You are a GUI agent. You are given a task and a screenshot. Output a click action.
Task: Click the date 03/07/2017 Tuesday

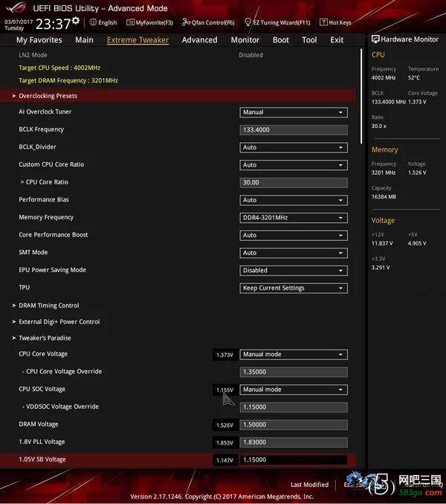tap(19, 25)
